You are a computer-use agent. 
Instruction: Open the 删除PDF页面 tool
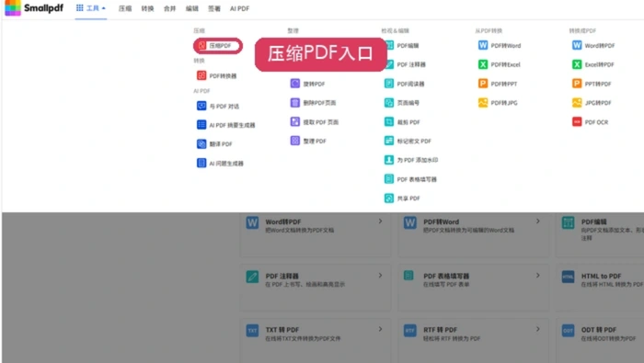[313, 103]
